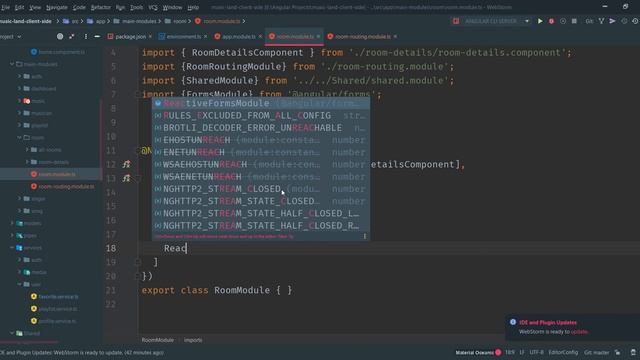The height and width of the screenshot is (360, 640).
Task: Click the Git rollback icon
Action: (x=635, y=21)
